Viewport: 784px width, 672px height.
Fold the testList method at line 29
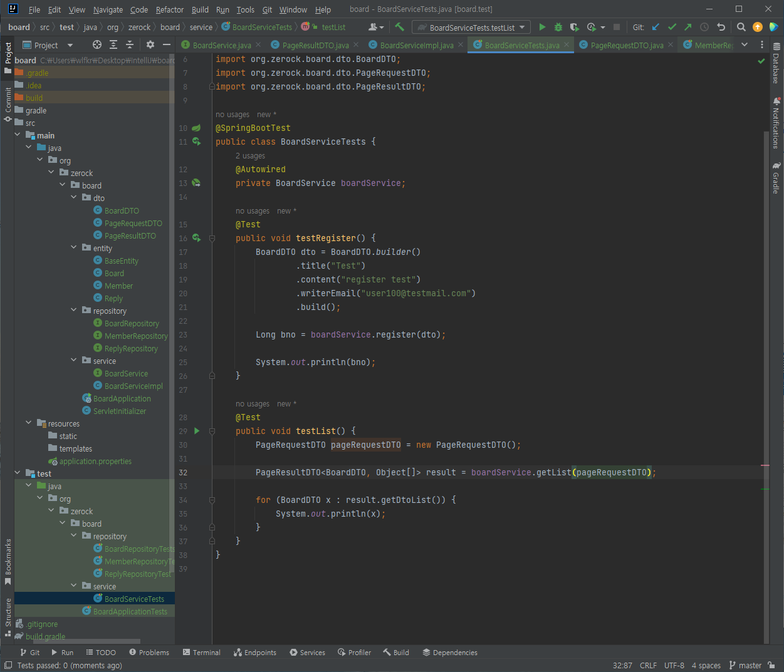point(212,431)
